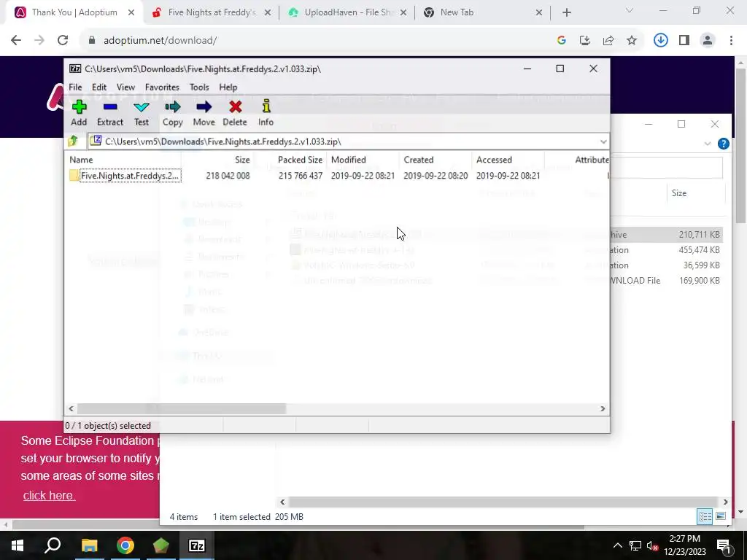Sort Explorer by Size column header
The width and height of the screenshot is (747, 560).
coord(679,192)
